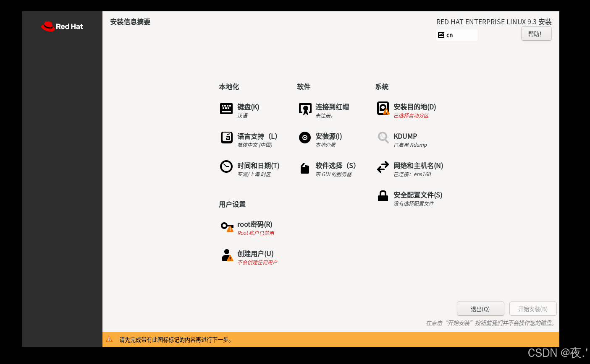The image size is (590, 364).
Task: Open the create user person icon
Action: pyautogui.click(x=227, y=255)
